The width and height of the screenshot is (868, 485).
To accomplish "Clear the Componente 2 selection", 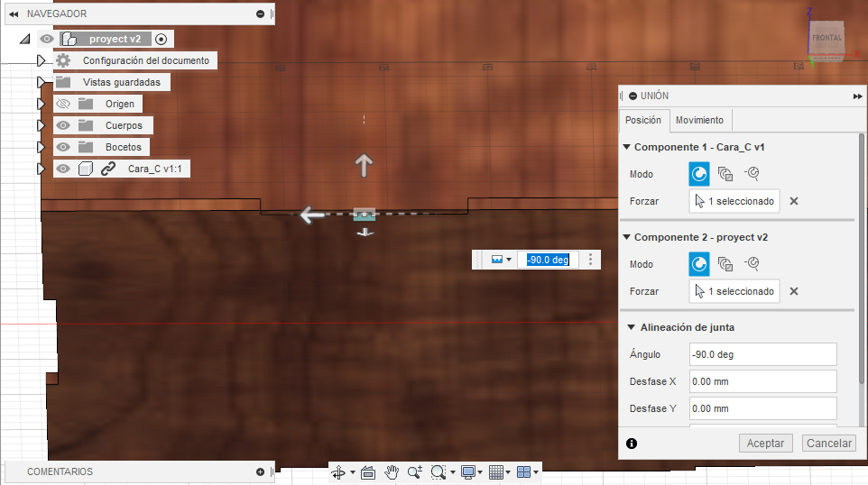I will (794, 291).
